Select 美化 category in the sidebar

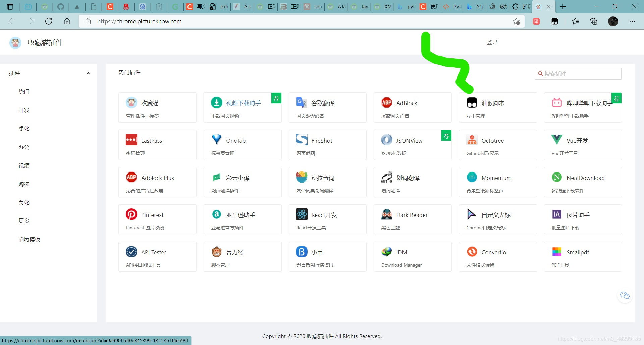[x=24, y=202]
